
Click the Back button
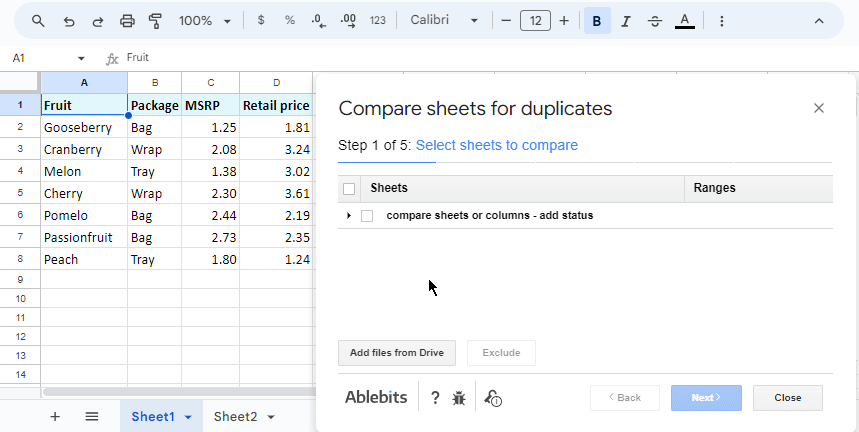tap(625, 398)
